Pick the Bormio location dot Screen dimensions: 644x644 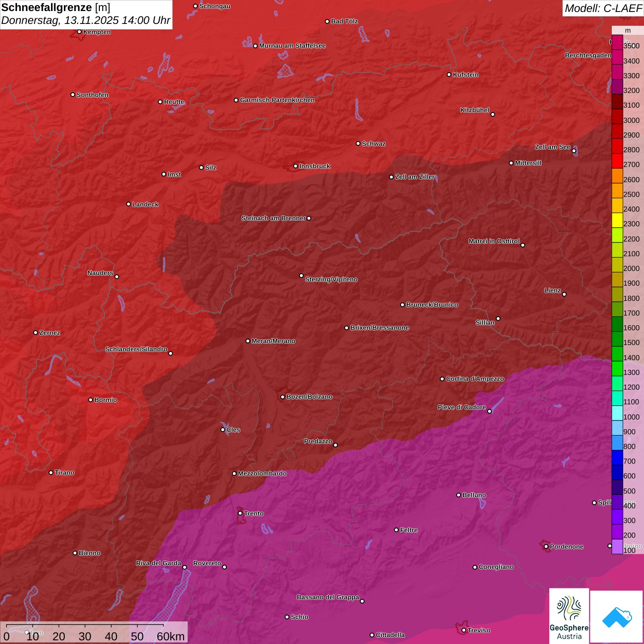click(x=91, y=400)
